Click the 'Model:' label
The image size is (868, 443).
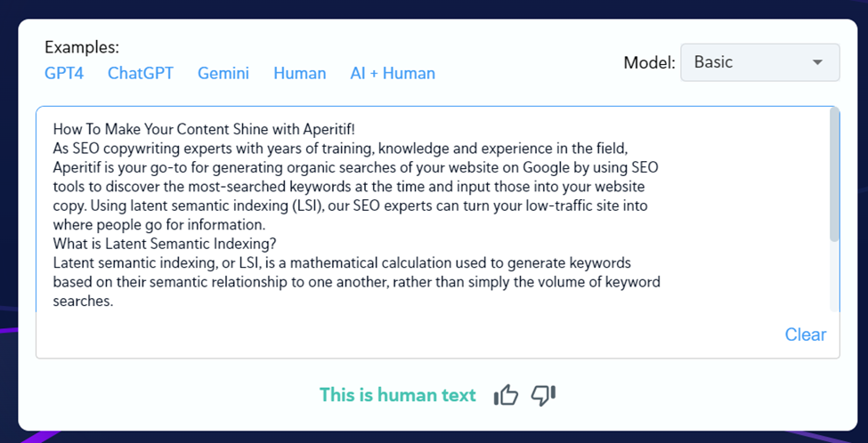649,63
